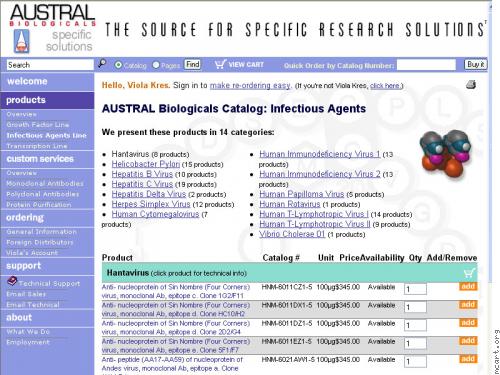Image resolution: width=500 pixels, height=375 pixels.
Task: Click the 'click here' not Viola Kres link
Action: click(x=385, y=86)
